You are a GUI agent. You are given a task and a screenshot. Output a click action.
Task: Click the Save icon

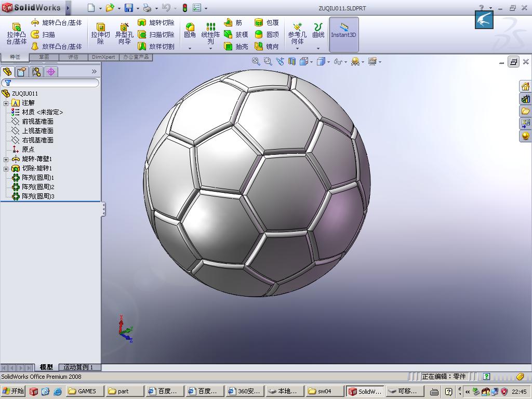[129, 8]
